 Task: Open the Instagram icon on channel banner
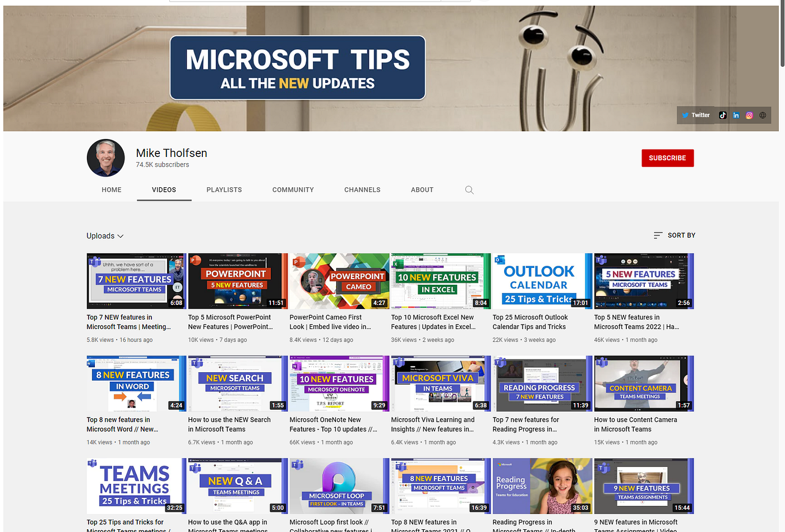(x=749, y=115)
